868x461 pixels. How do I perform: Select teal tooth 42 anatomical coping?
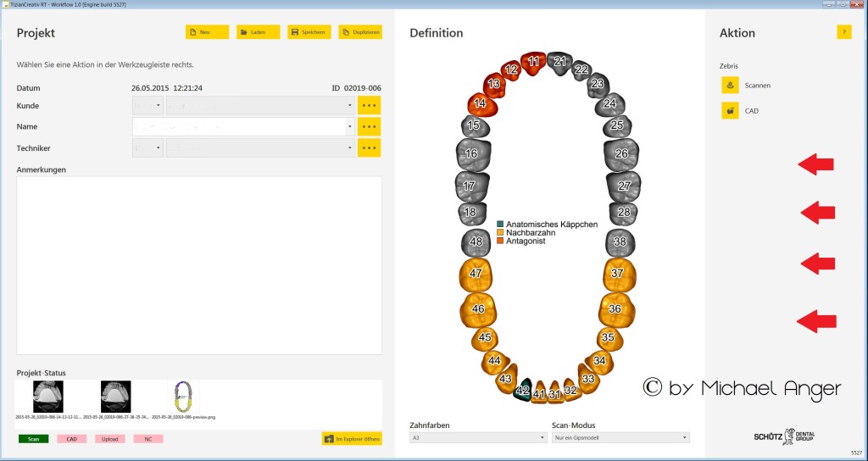coord(522,390)
